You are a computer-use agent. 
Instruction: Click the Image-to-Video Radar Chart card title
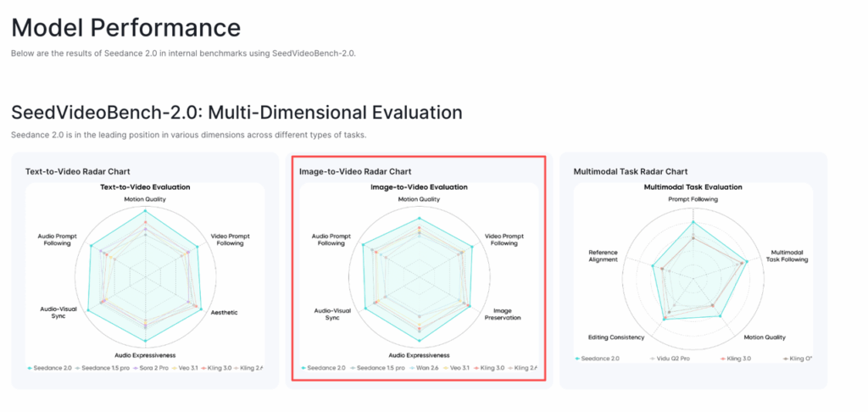(x=355, y=171)
